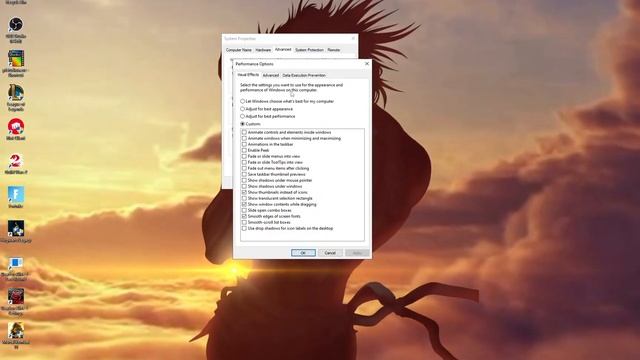Uncheck Show window contents while dragging

244,204
